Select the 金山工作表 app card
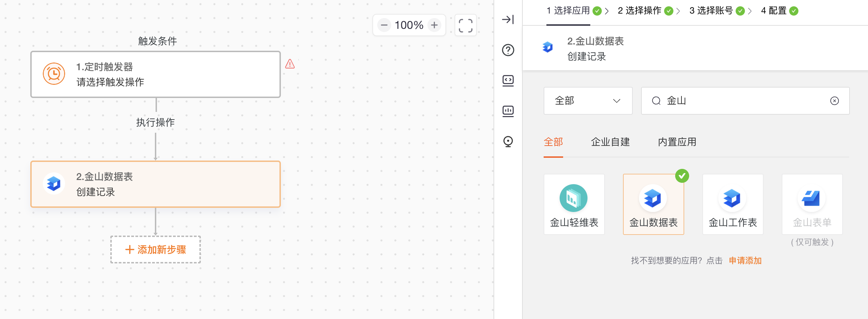868x319 pixels. (x=733, y=204)
